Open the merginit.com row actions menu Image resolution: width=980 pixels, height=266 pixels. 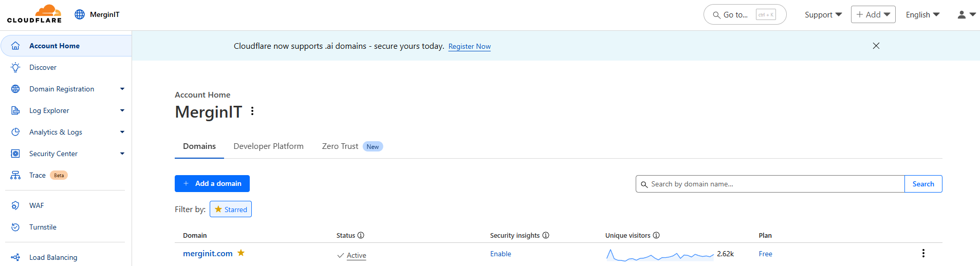(x=923, y=253)
